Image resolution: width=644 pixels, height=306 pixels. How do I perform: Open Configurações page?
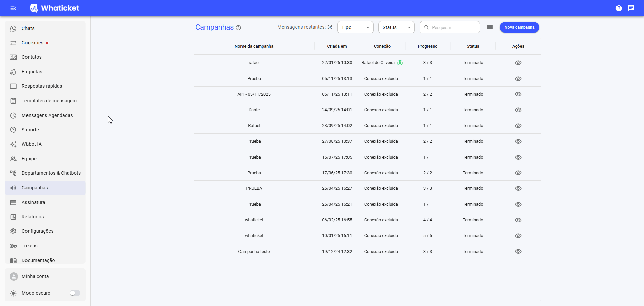[x=45, y=231]
